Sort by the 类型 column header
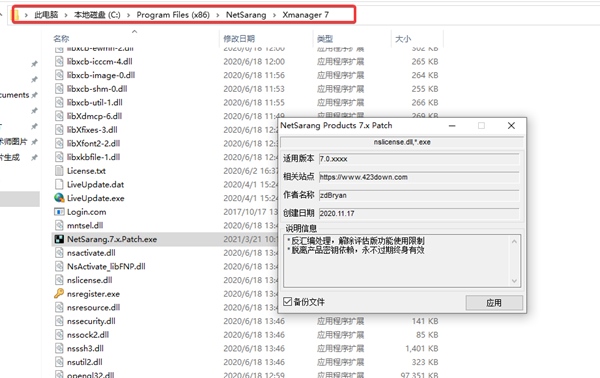The width and height of the screenshot is (600, 378). point(325,39)
